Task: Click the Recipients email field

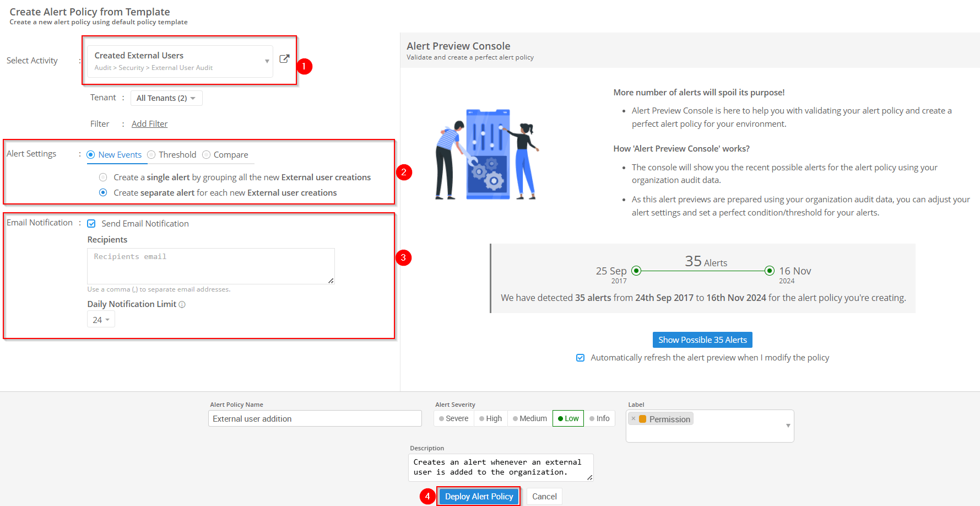Action: pos(211,266)
